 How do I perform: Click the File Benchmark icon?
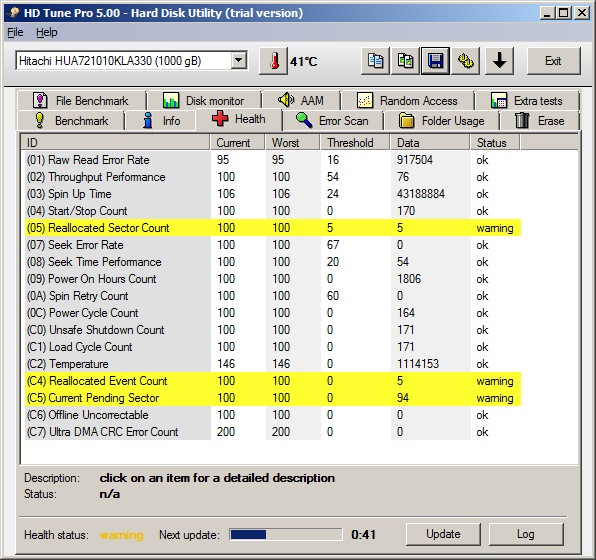coord(40,100)
